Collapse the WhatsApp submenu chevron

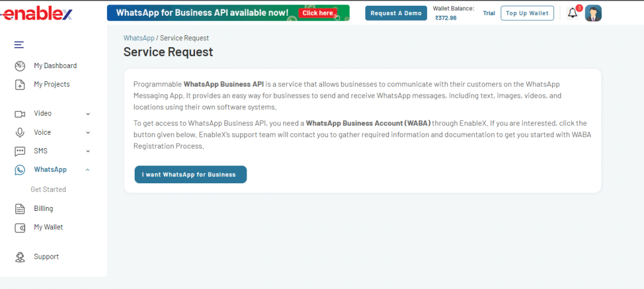coord(88,170)
